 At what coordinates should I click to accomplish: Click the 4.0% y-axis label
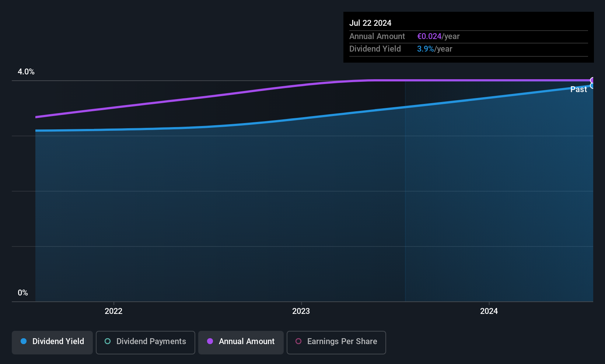(26, 72)
